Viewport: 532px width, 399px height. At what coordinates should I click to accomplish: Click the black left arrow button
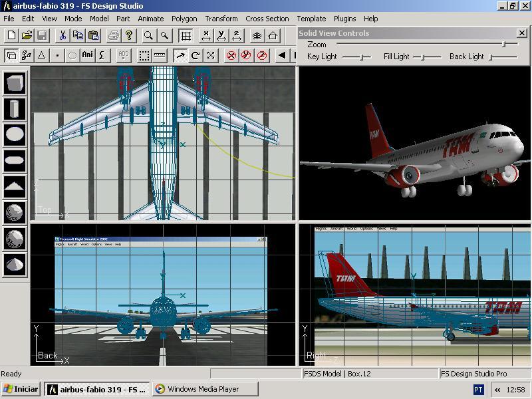282,55
